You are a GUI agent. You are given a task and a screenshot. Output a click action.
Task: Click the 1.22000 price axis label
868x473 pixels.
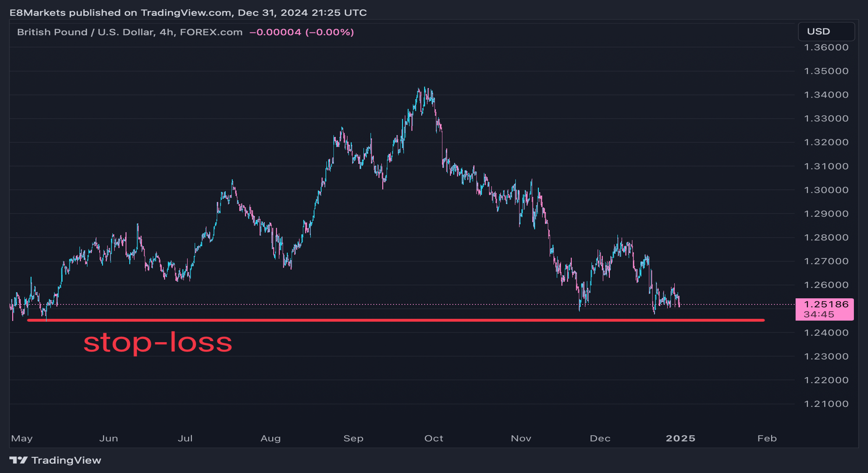click(x=826, y=380)
